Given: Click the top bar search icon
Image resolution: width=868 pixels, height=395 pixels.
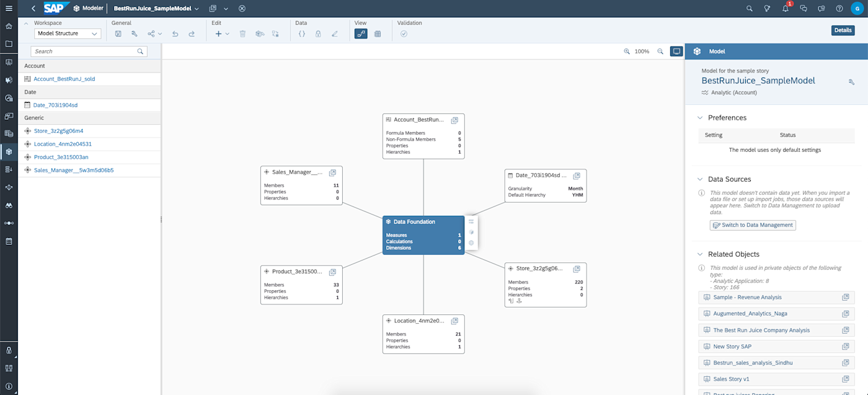Looking at the screenshot, I should pos(749,9).
